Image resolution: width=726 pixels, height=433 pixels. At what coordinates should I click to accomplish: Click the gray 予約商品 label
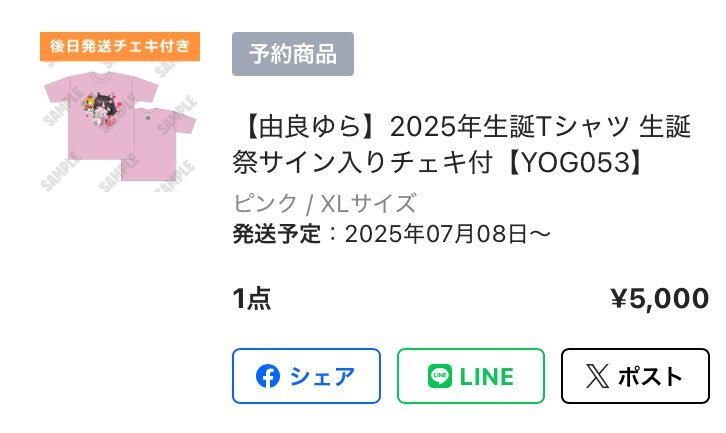(293, 54)
